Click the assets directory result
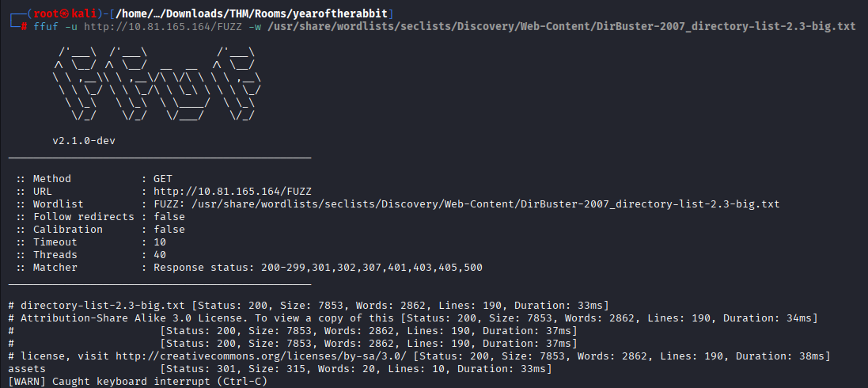The image size is (868, 388). [27, 369]
